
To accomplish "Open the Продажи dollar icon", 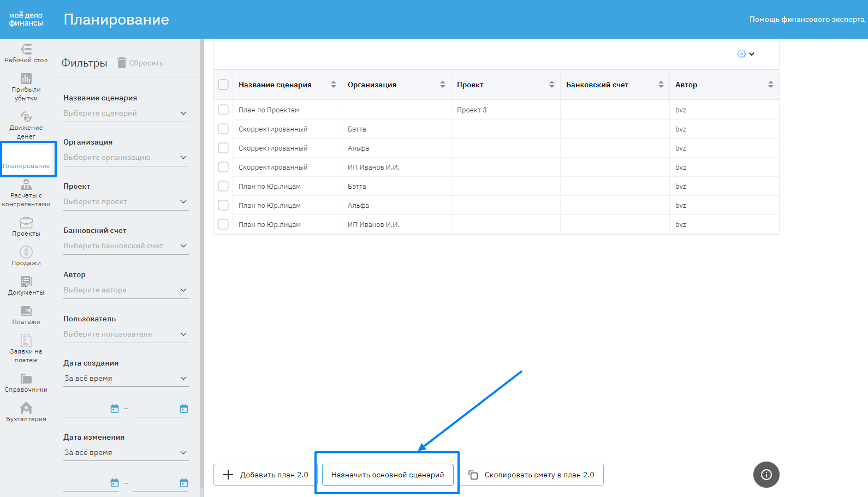I will (x=26, y=252).
